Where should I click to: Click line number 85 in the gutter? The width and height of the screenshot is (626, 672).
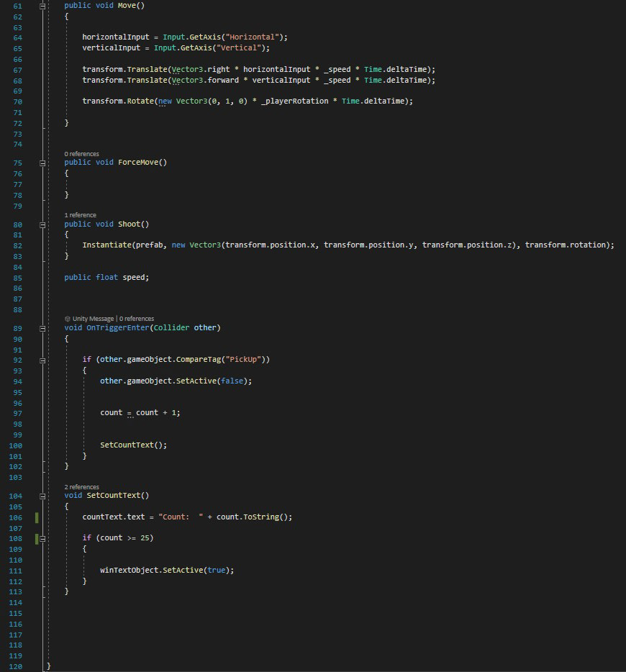[17, 278]
